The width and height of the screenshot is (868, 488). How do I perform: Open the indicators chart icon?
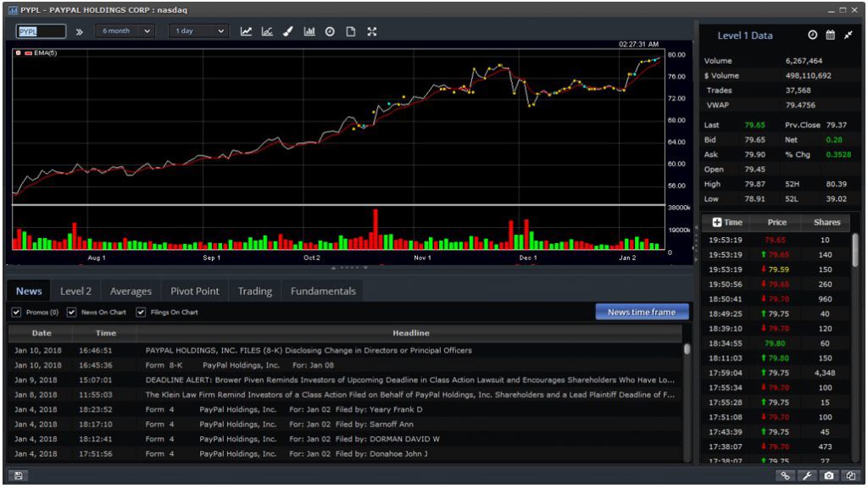click(267, 31)
